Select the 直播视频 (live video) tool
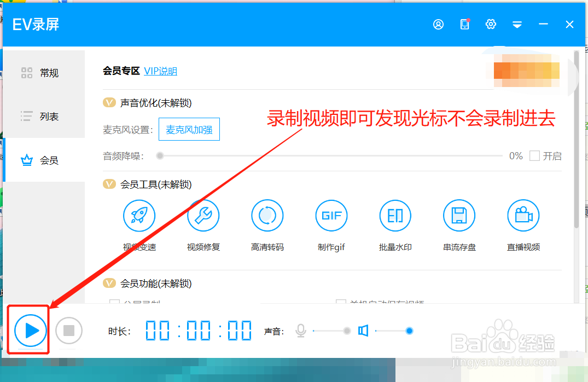 click(523, 215)
